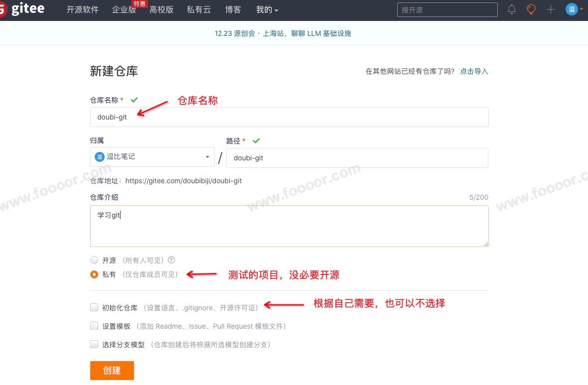Click the orange lightbulb icon
Image resolution: width=588 pixels, height=385 pixels.
click(x=531, y=9)
